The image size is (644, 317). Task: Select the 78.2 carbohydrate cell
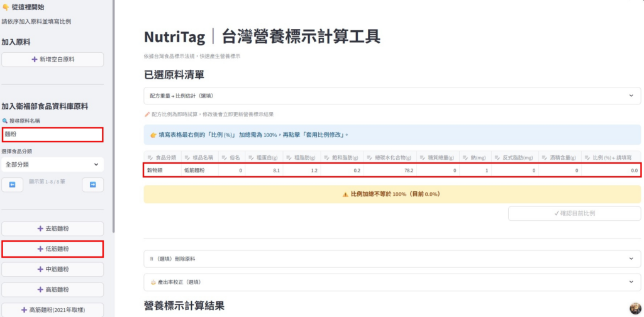click(x=390, y=170)
